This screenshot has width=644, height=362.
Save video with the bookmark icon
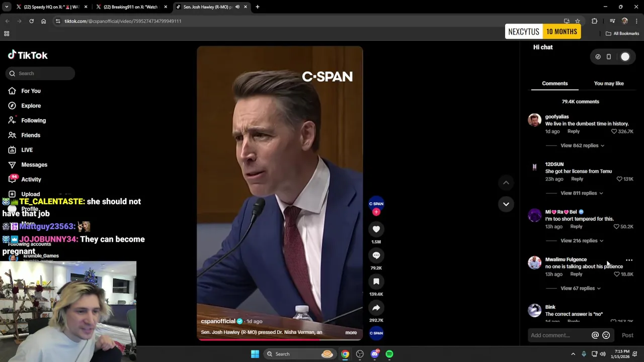[x=376, y=282]
